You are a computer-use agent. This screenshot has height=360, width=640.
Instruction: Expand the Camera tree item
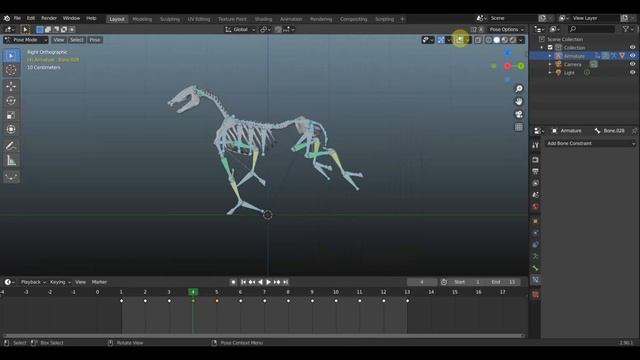point(550,64)
